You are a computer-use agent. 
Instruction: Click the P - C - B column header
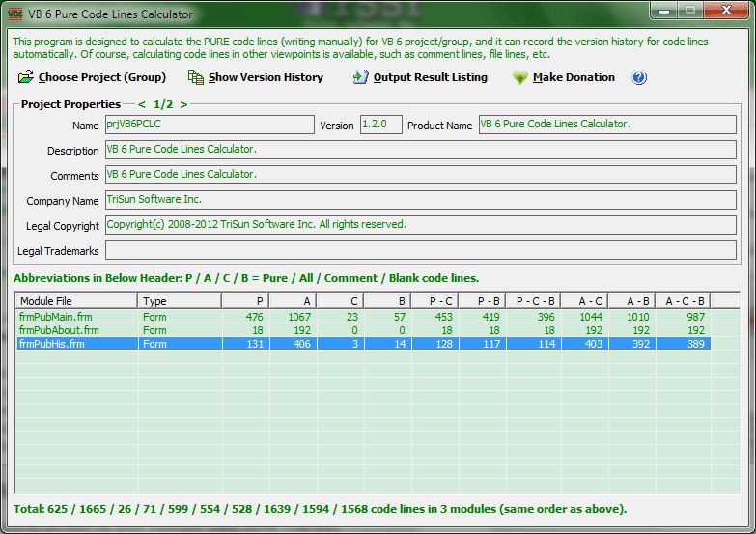[x=534, y=301]
